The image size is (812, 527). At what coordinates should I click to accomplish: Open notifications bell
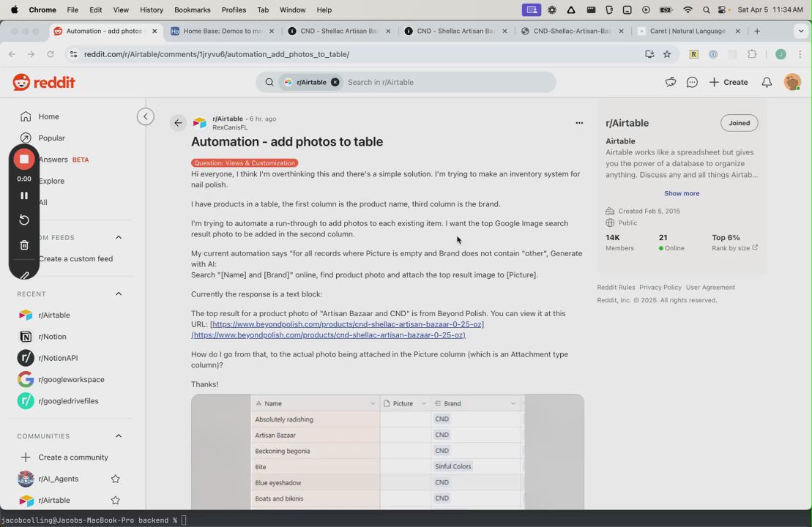[x=767, y=82]
